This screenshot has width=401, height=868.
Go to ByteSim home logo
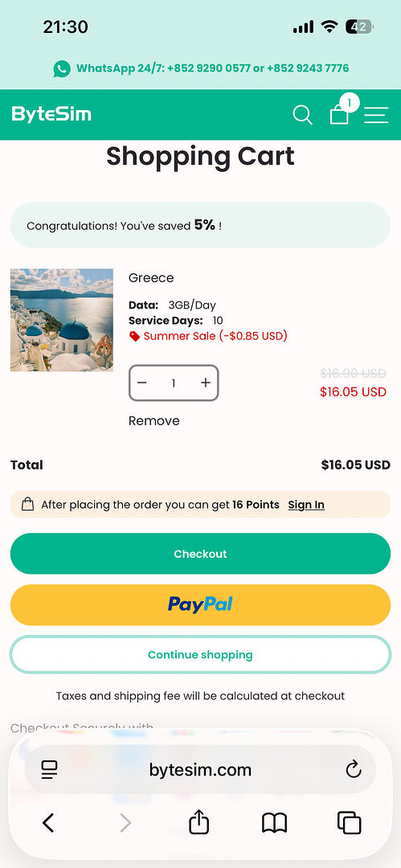[x=51, y=114]
